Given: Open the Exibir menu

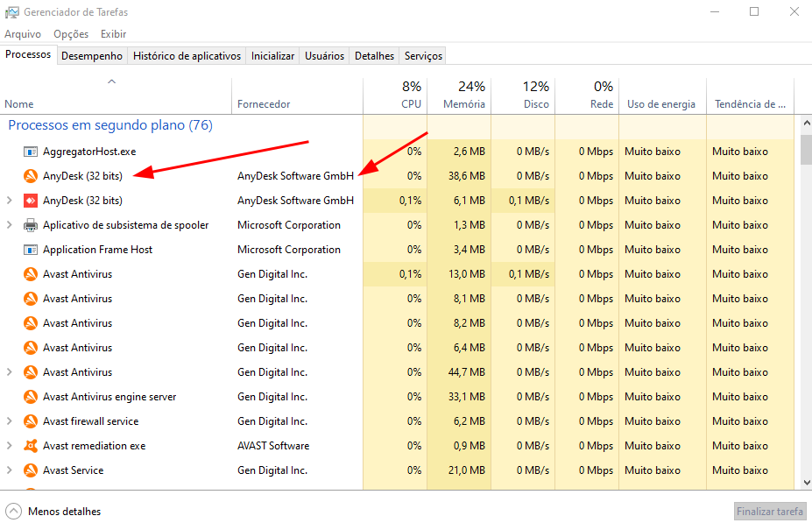Looking at the screenshot, I should tap(113, 33).
